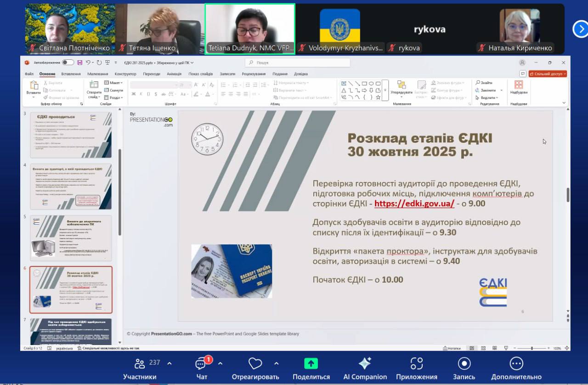Open the edki.gov.ua link on slide
The width and height of the screenshot is (588, 385).
coord(414,204)
